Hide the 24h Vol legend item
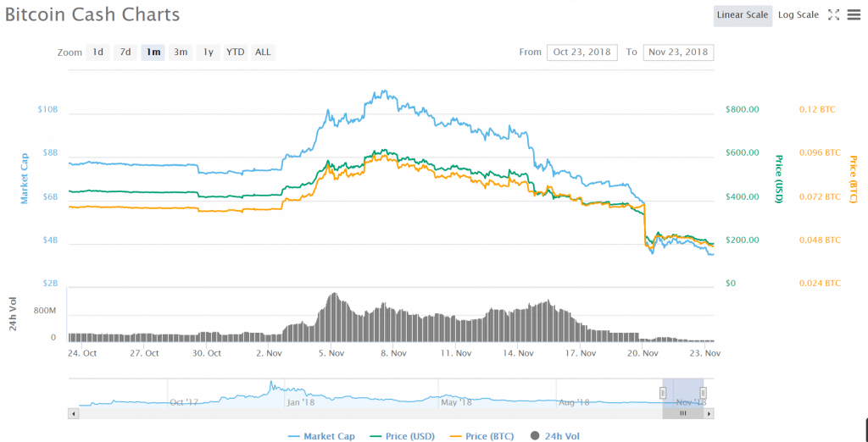868x442 pixels. (556, 436)
